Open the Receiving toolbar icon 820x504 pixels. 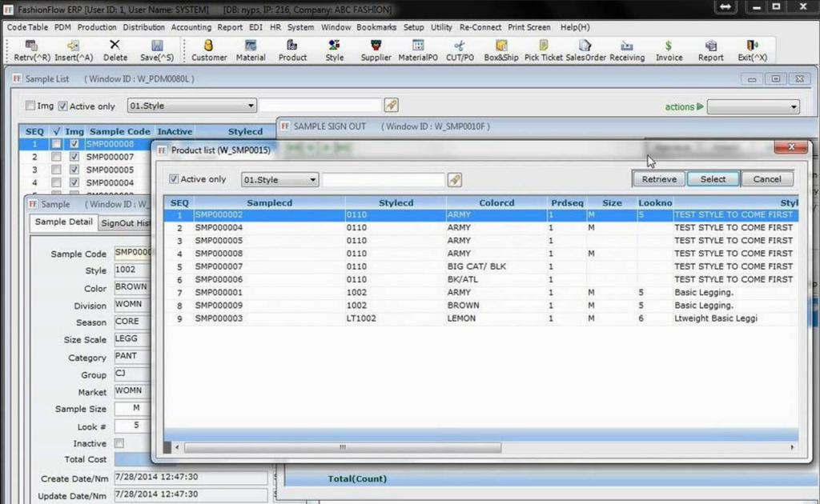[626, 46]
